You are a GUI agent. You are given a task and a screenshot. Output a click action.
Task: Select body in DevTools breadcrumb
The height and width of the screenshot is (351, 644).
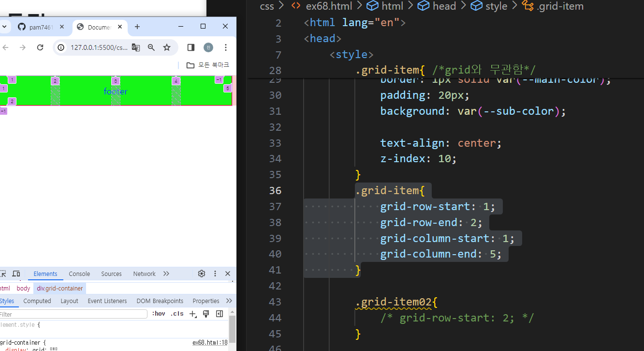click(x=23, y=288)
